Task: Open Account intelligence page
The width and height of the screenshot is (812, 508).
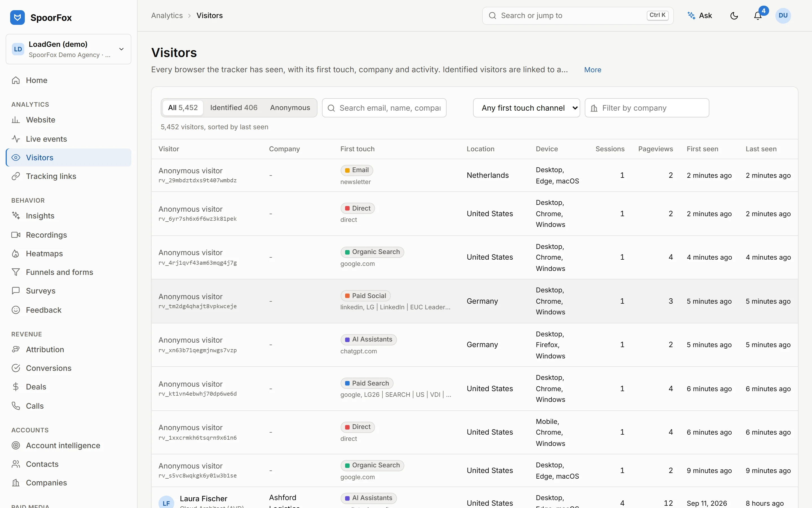Action: click(x=69, y=446)
